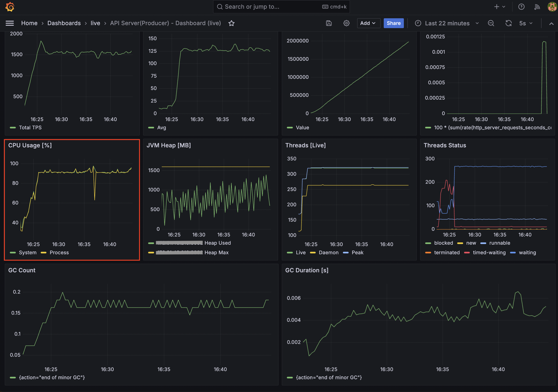This screenshot has height=392, width=558.
Task: Open the news feed RSS icon
Action: [x=537, y=7]
